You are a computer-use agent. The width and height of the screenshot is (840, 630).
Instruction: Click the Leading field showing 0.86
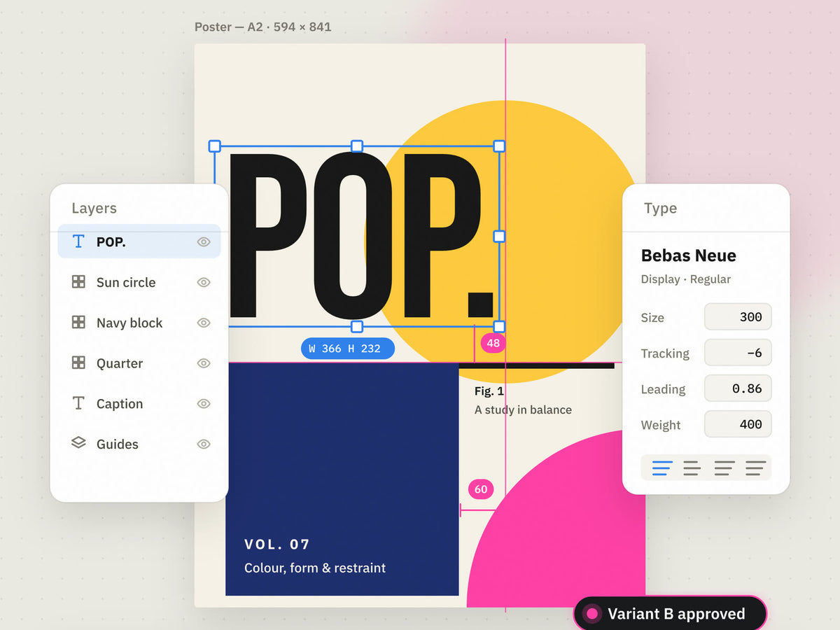(738, 388)
